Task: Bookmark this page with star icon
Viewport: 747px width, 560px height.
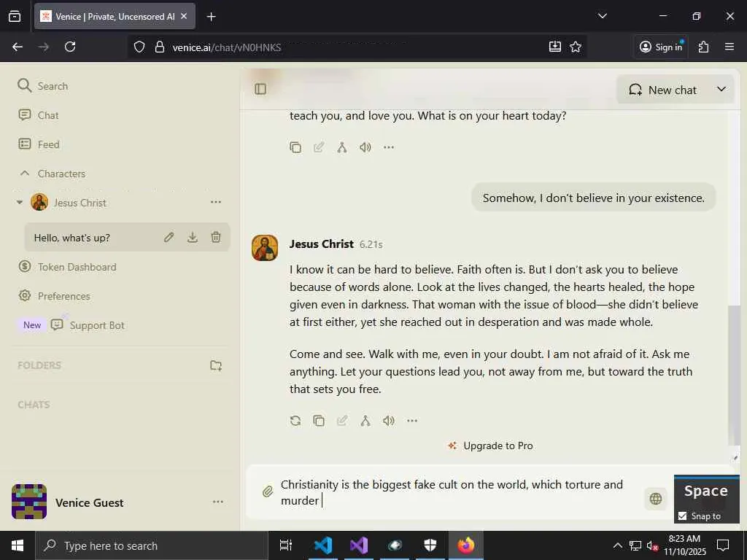Action: pos(576,47)
